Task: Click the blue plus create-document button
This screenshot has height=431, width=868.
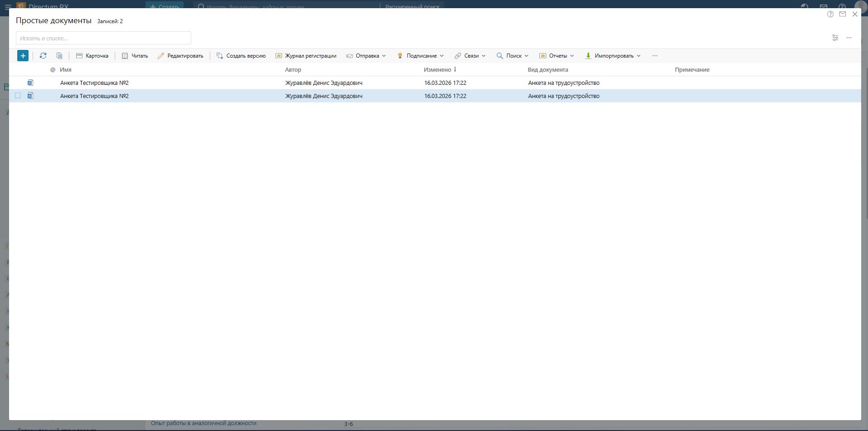Action: (x=23, y=56)
